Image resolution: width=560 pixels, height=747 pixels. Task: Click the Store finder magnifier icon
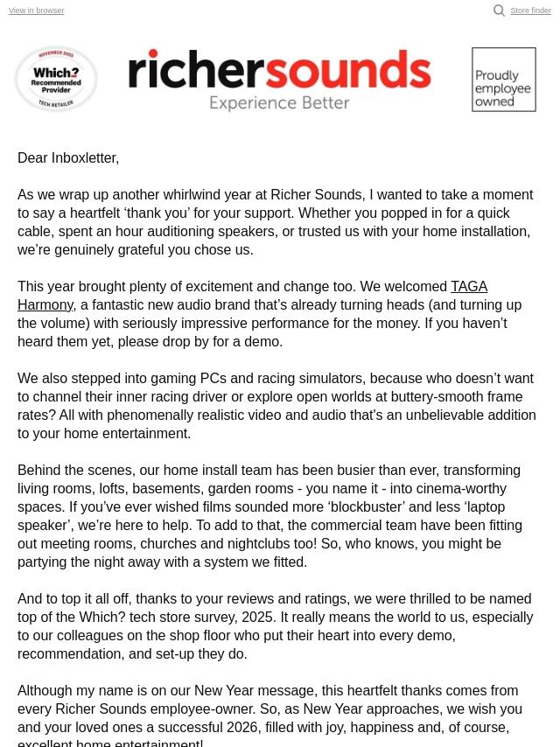[499, 10]
